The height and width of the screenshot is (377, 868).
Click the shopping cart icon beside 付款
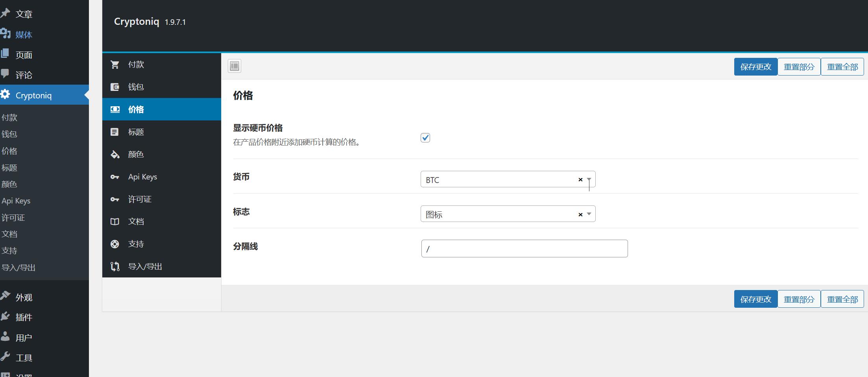point(115,65)
